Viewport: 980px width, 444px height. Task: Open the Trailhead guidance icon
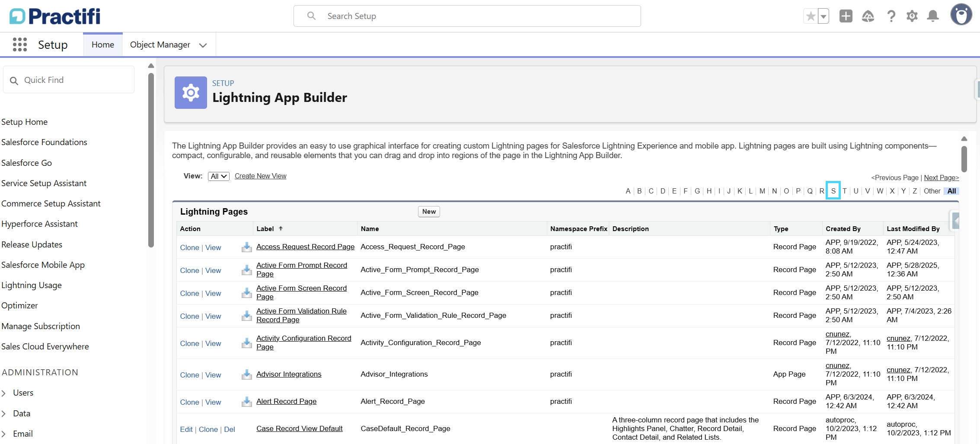868,16
